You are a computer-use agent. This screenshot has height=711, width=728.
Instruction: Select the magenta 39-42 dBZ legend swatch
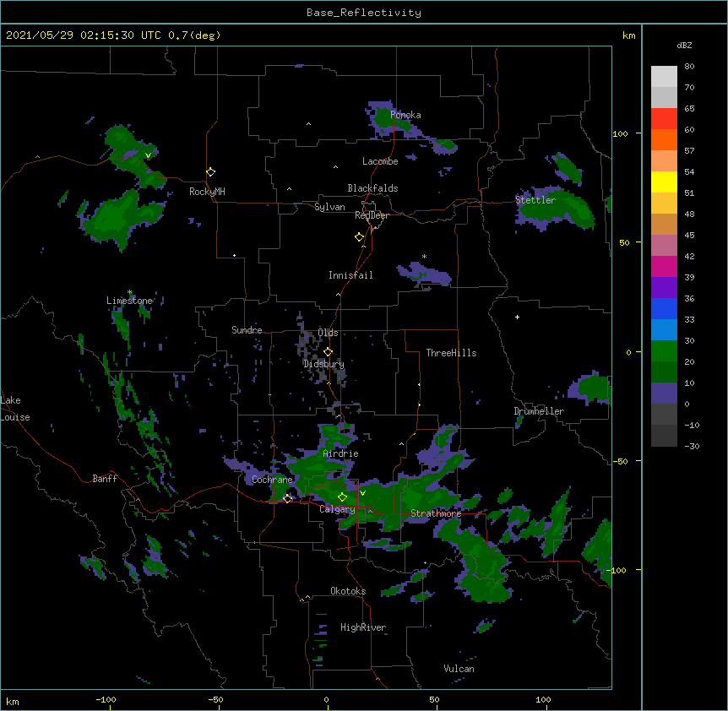(x=664, y=266)
